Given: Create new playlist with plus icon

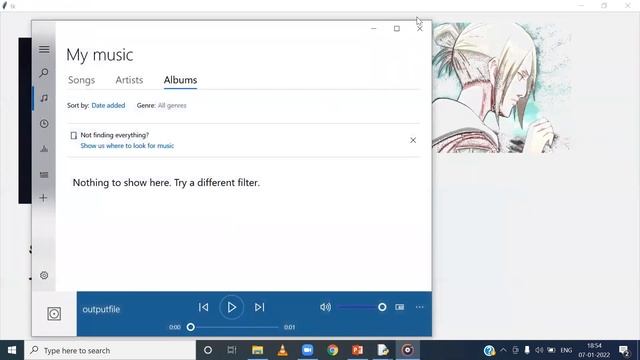Looking at the screenshot, I should tap(44, 198).
